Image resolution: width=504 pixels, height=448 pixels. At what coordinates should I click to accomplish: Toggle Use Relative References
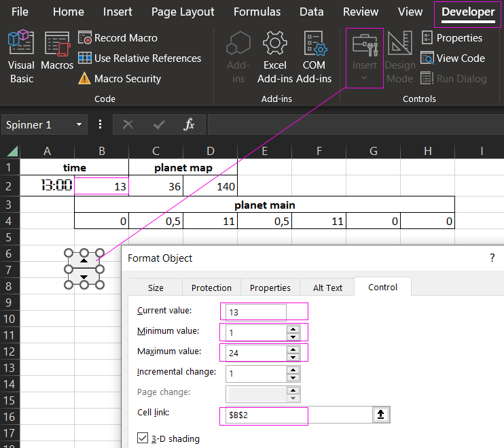point(140,58)
